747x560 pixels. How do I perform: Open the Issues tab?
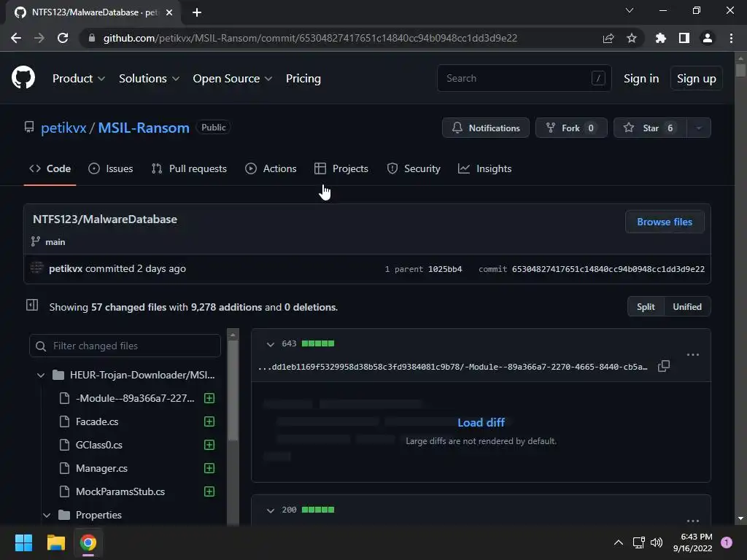coord(111,168)
